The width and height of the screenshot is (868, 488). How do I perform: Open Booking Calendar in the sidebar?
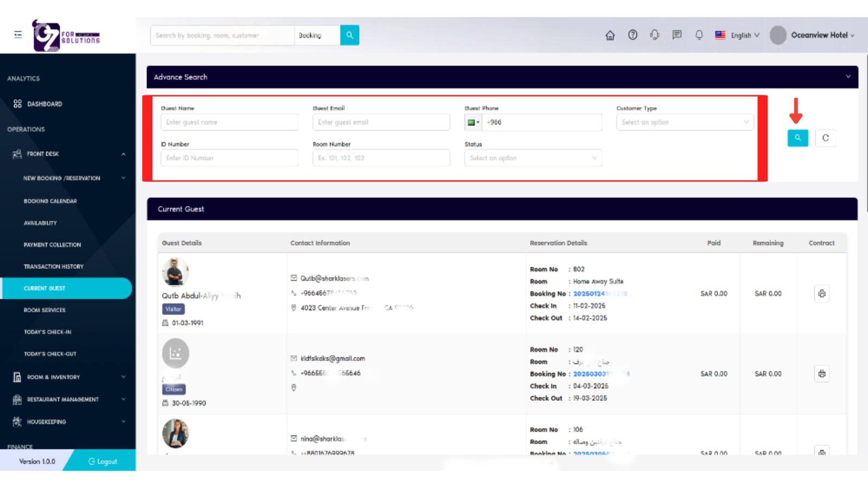(50, 201)
